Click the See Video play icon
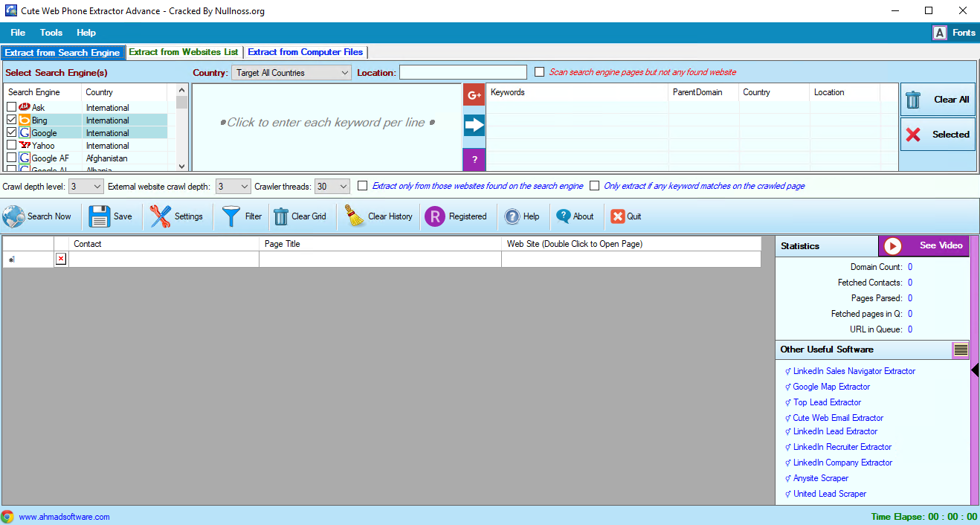The image size is (980, 525). point(892,245)
